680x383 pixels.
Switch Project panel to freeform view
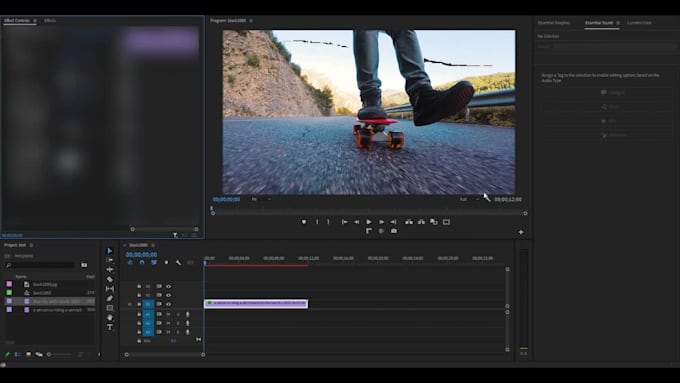coord(39,354)
